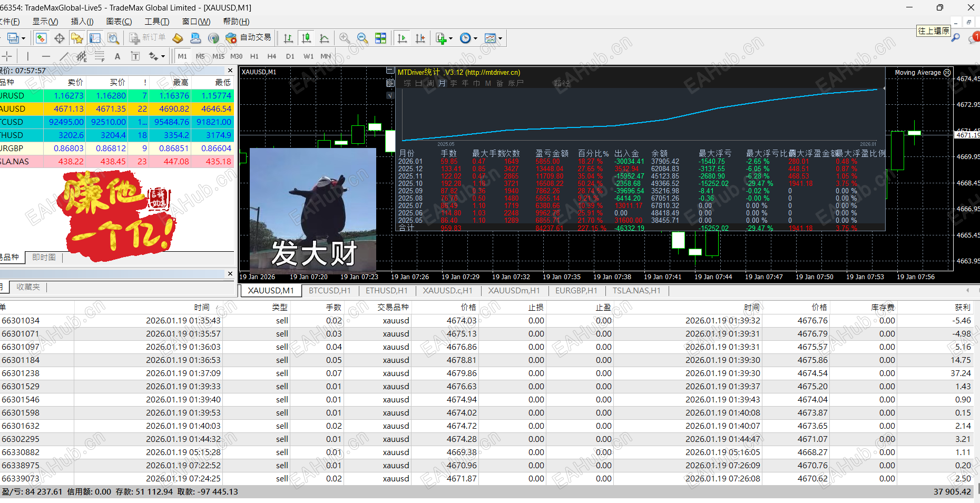
Task: Expand the arrows objects dropdown
Action: (x=163, y=56)
